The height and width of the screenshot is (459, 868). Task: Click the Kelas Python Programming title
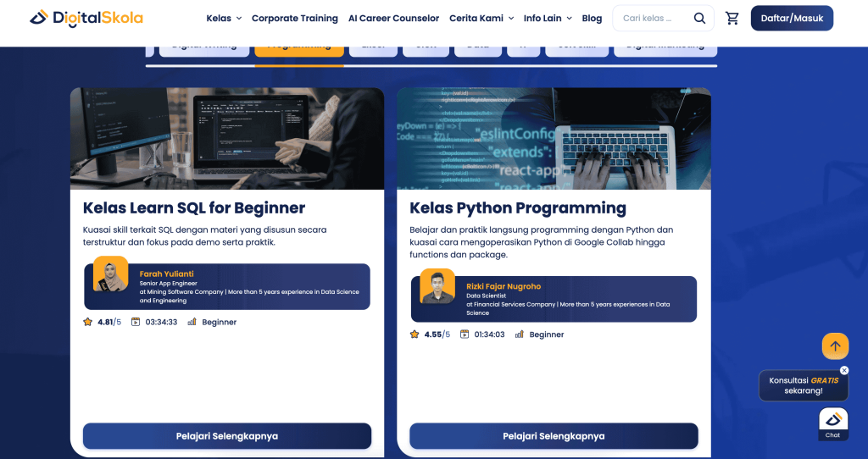(x=518, y=208)
